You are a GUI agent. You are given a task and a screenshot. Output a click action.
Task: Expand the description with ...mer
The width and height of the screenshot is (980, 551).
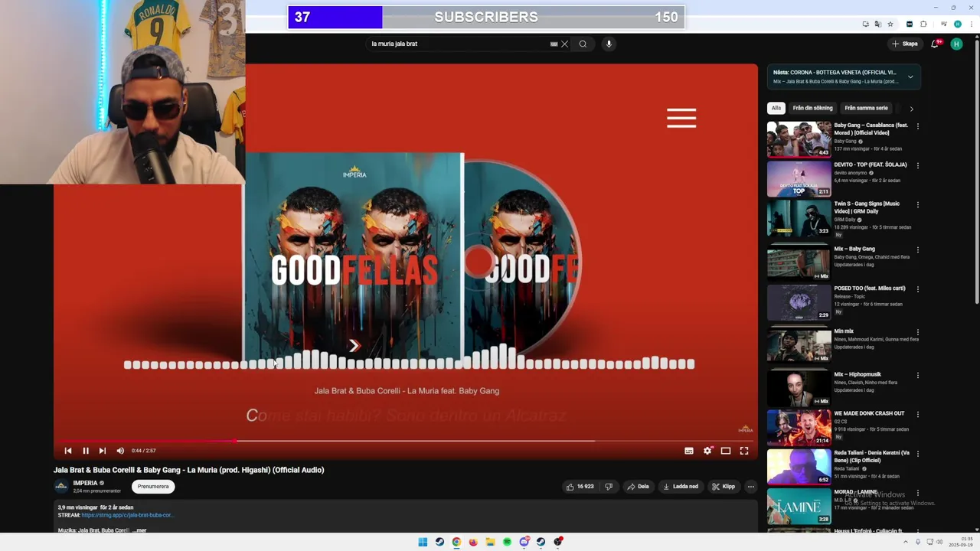139,530
